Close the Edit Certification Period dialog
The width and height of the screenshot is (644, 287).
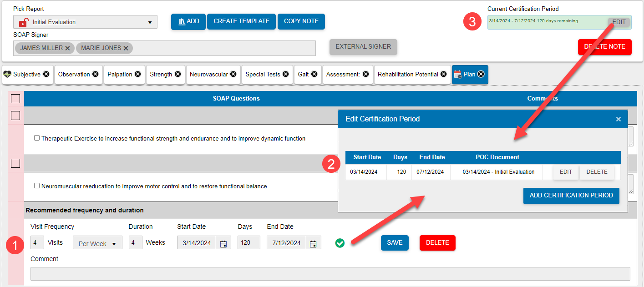[x=618, y=119]
